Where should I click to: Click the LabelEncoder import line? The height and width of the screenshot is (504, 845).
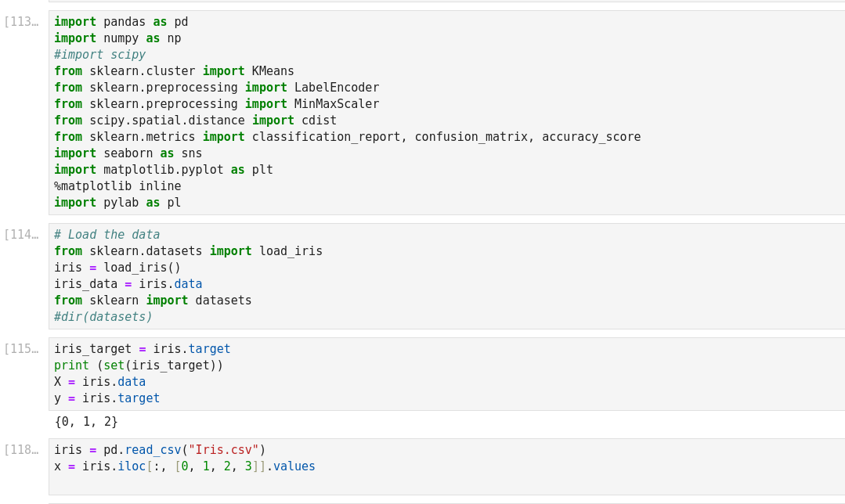pos(216,88)
